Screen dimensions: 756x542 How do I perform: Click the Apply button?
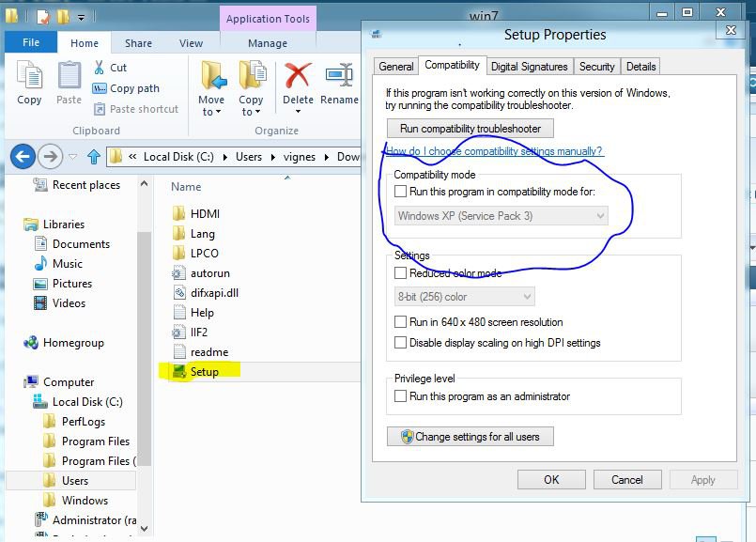pos(703,480)
